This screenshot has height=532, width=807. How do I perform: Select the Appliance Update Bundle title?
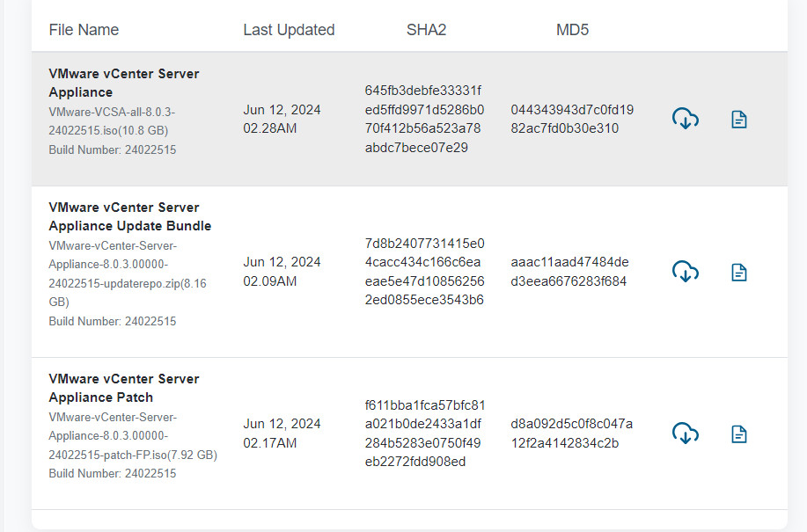[130, 216]
